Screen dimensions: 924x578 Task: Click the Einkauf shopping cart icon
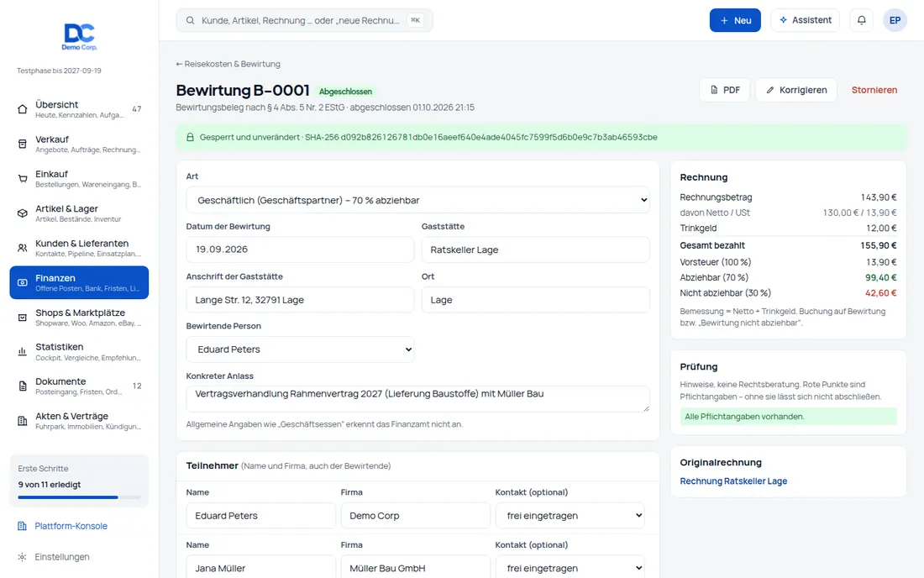pos(23,179)
